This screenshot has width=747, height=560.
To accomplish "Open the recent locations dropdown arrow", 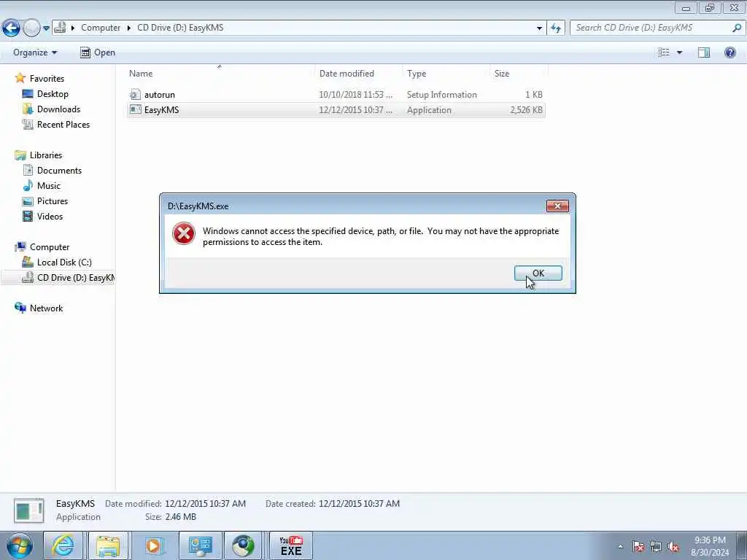I will pyautogui.click(x=46, y=28).
